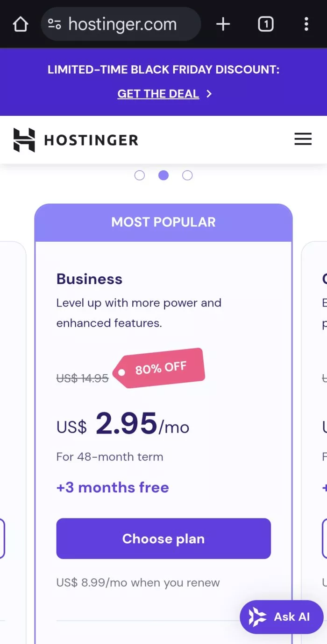Screen dimensions: 327x644
Task: Expand the deal via the chevron arrow
Action: coord(209,94)
